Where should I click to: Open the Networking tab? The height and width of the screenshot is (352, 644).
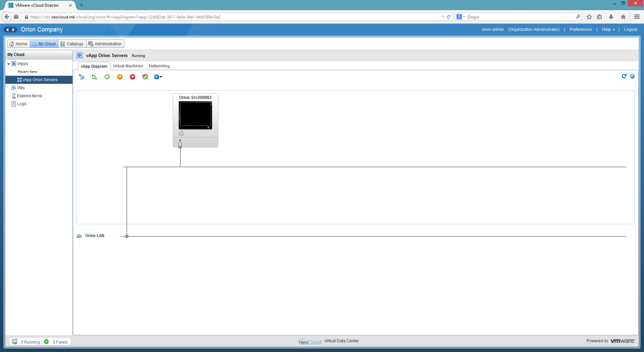159,66
